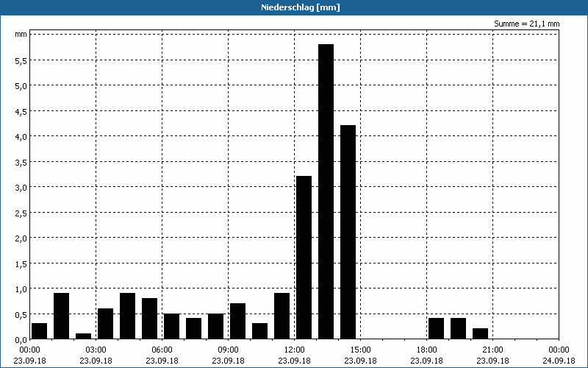Viewport: 588px width, 368px height.
Task: Click the 03:00 time label on the x-axis
Action: click(x=96, y=350)
